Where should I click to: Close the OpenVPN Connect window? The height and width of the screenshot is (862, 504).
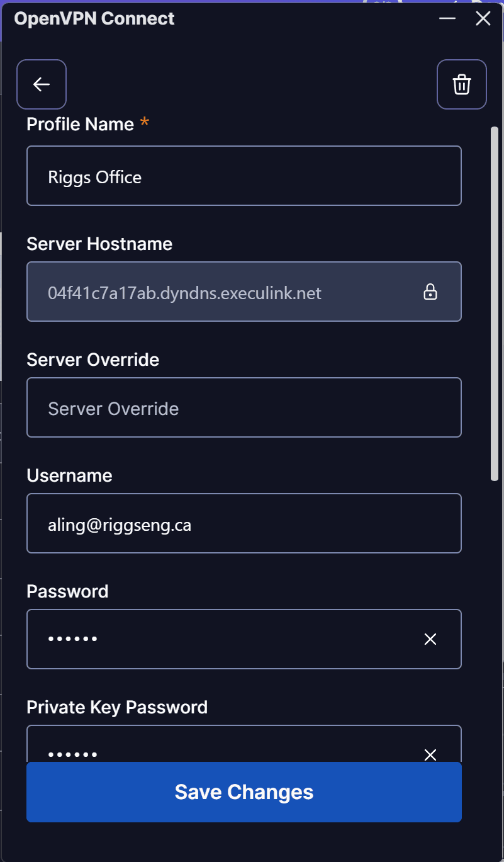483,18
